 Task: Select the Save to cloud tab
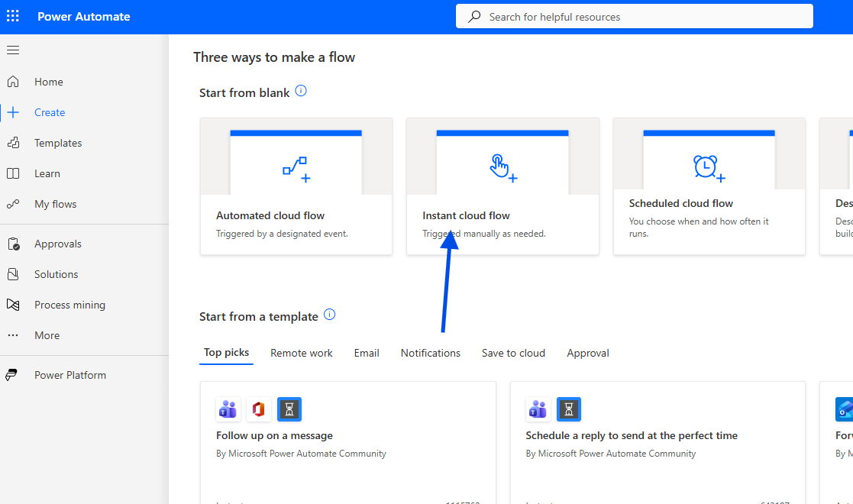(x=513, y=353)
